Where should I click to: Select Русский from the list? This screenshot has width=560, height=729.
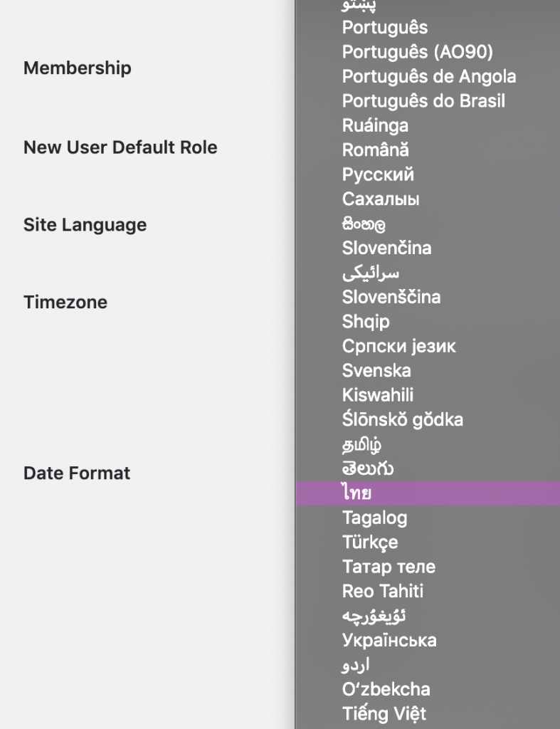pos(428,175)
